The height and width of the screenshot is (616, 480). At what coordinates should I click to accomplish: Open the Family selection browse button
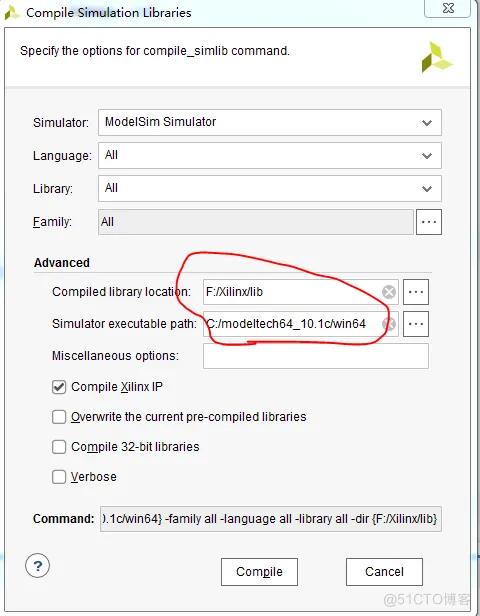429,222
